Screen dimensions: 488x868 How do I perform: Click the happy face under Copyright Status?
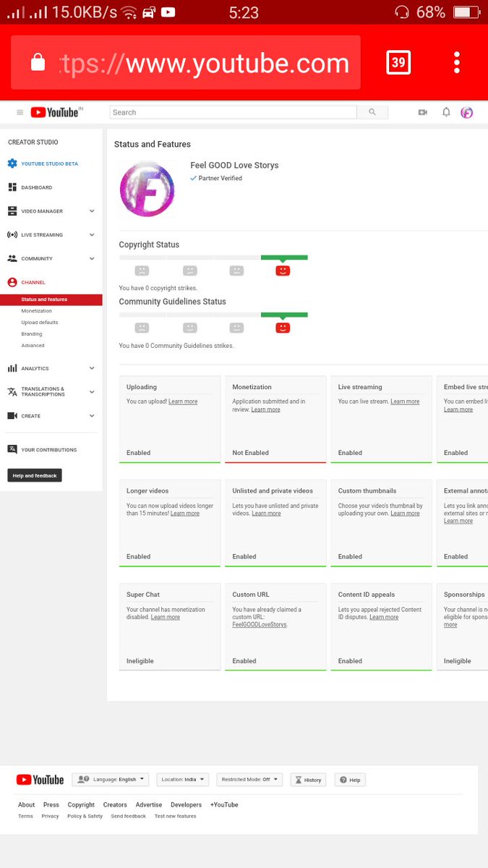coord(283,271)
